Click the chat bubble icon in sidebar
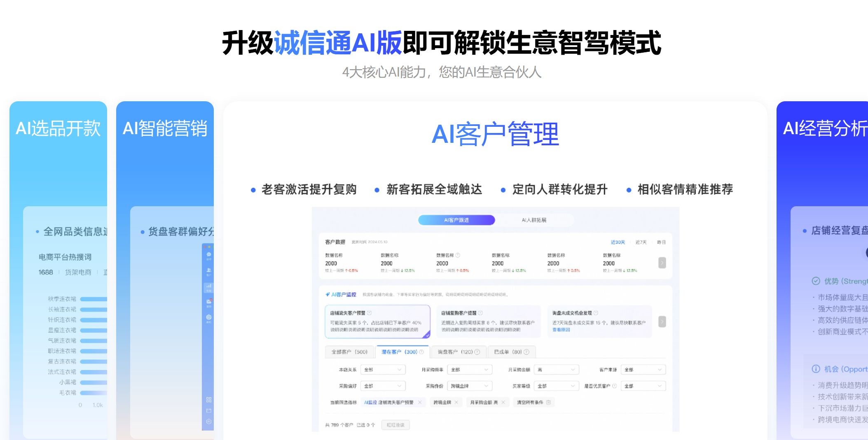868x440 pixels. [x=208, y=255]
